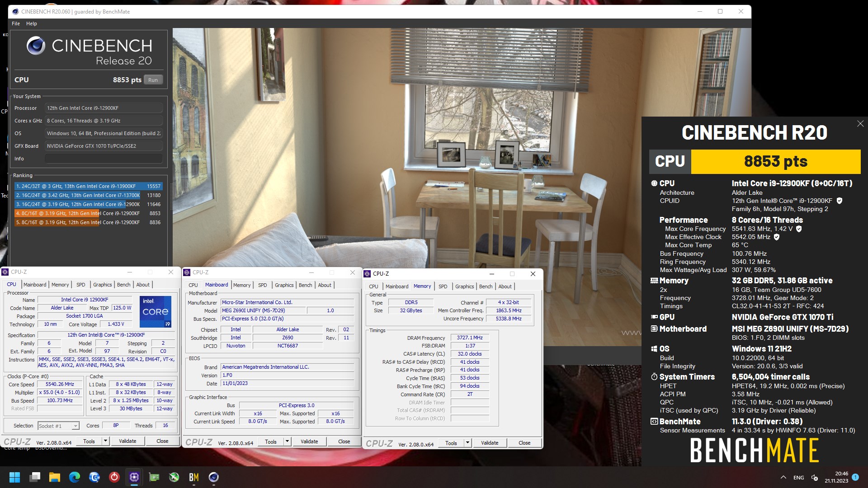Click the shield beside Max Core Frequency
Image resolution: width=868 pixels, height=488 pixels.
tap(799, 229)
